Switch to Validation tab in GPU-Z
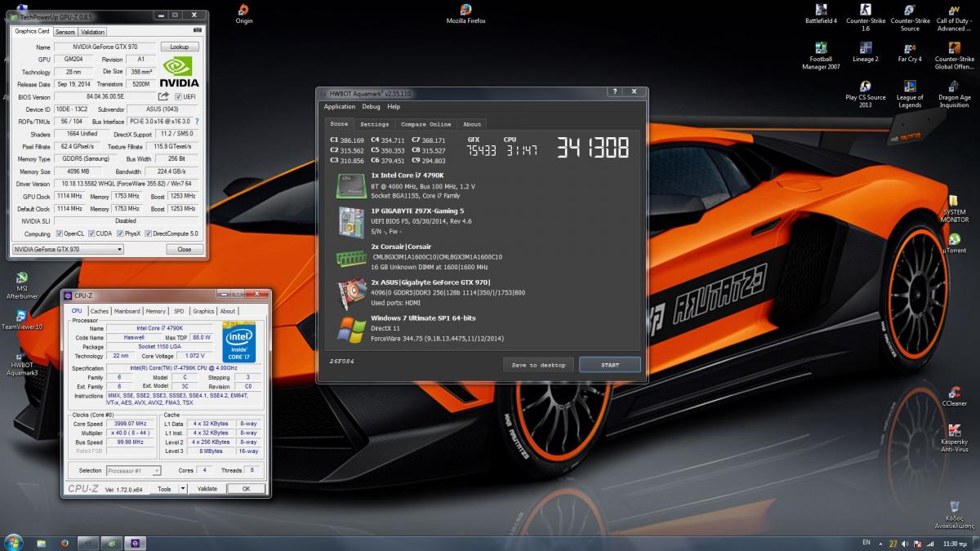 point(93,32)
